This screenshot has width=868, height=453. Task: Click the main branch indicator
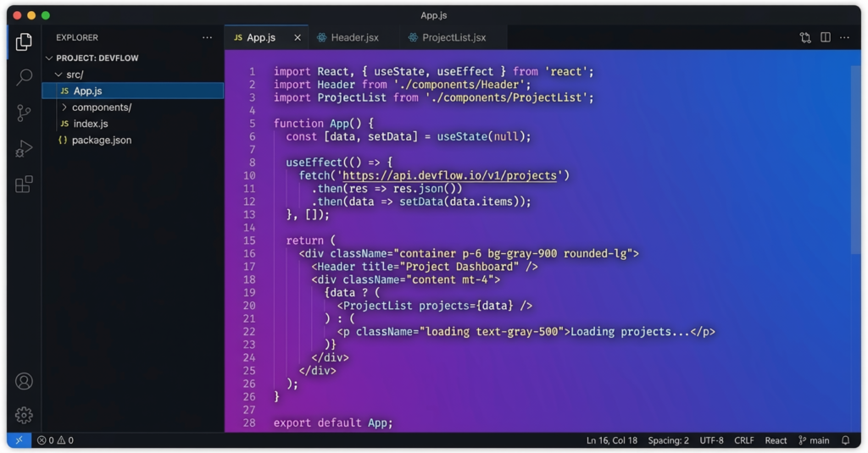[x=814, y=440]
